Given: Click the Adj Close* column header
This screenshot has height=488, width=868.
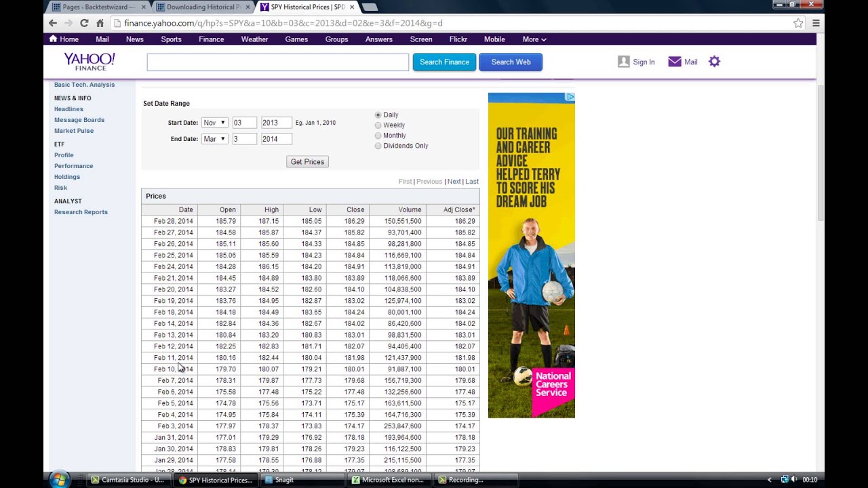Looking at the screenshot, I should pyautogui.click(x=452, y=210).
